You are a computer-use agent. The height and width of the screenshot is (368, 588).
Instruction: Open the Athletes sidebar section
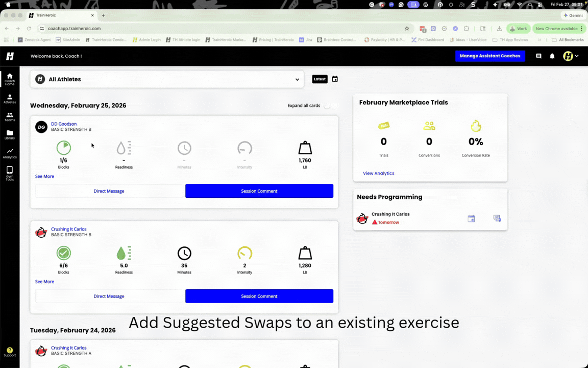coord(10,99)
